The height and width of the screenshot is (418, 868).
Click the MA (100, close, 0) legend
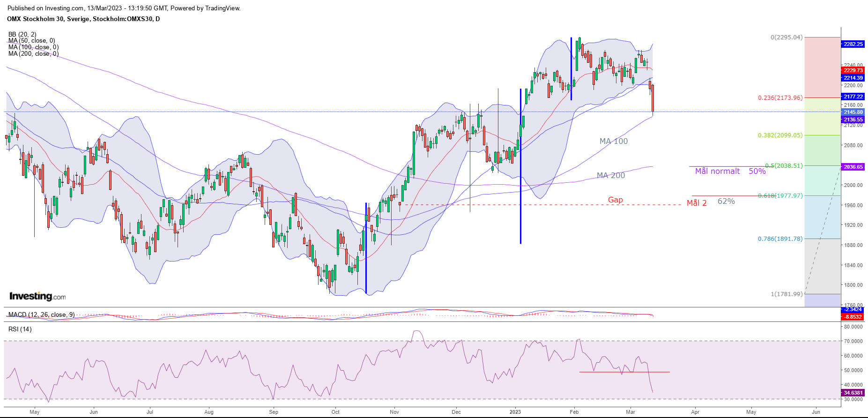pos(33,47)
